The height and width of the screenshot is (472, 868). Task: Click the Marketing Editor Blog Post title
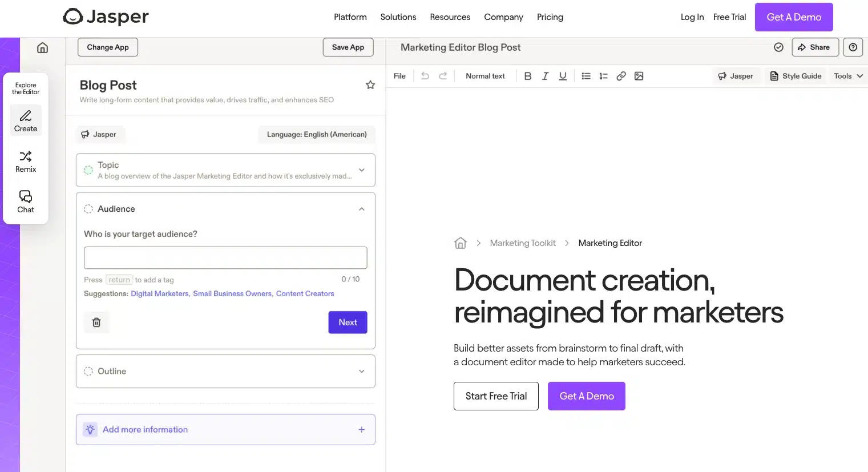[x=461, y=47]
